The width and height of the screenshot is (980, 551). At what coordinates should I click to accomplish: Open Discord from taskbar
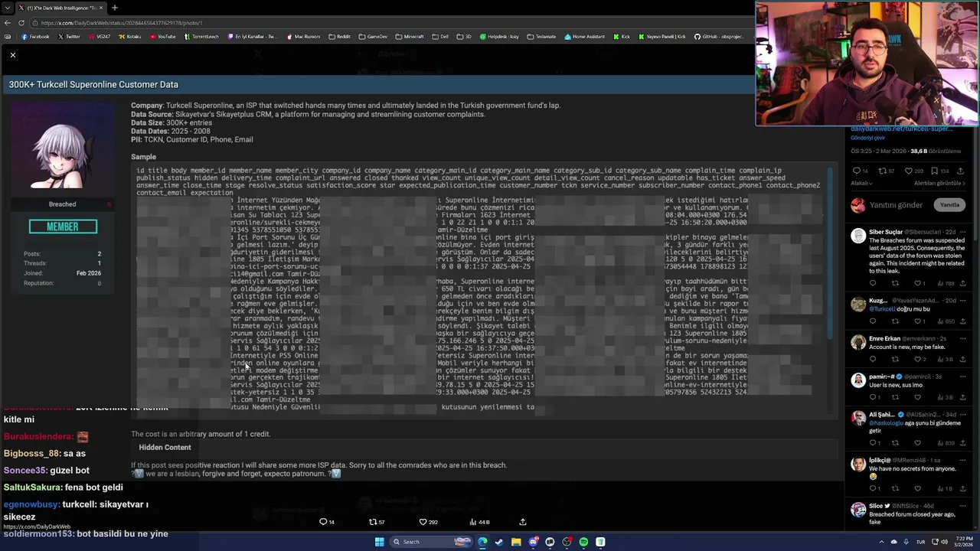533,542
